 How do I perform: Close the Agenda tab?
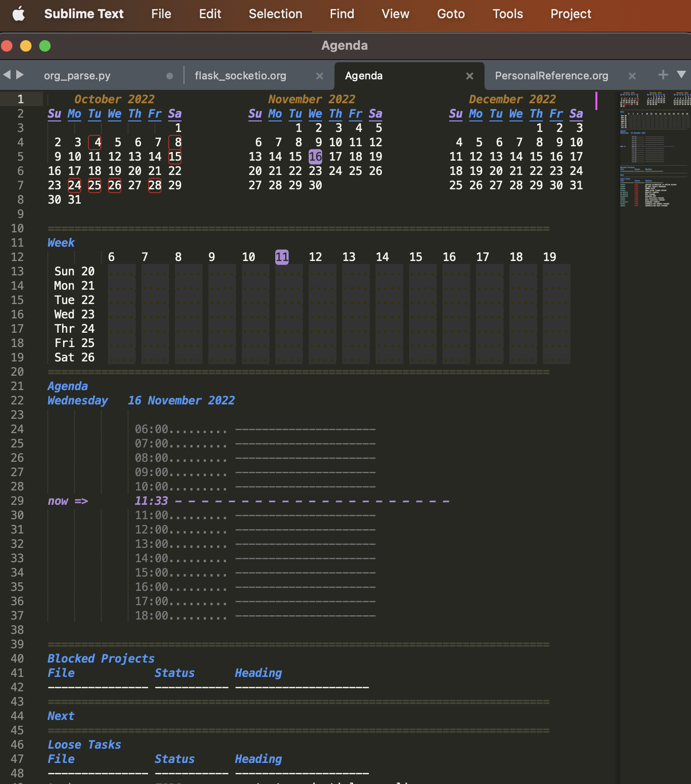(x=469, y=76)
